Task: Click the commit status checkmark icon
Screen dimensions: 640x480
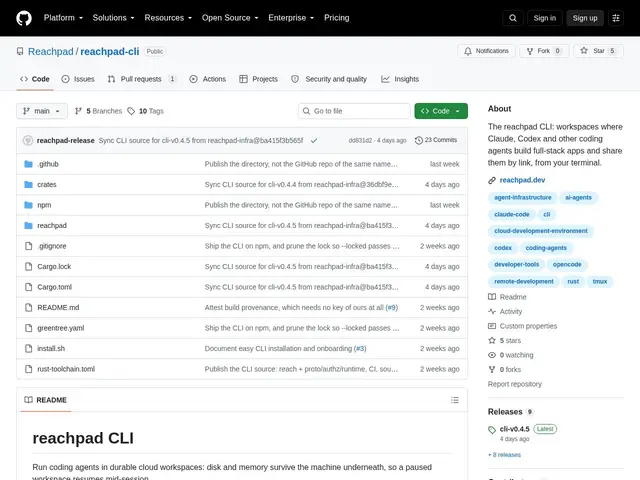Action: click(x=314, y=140)
